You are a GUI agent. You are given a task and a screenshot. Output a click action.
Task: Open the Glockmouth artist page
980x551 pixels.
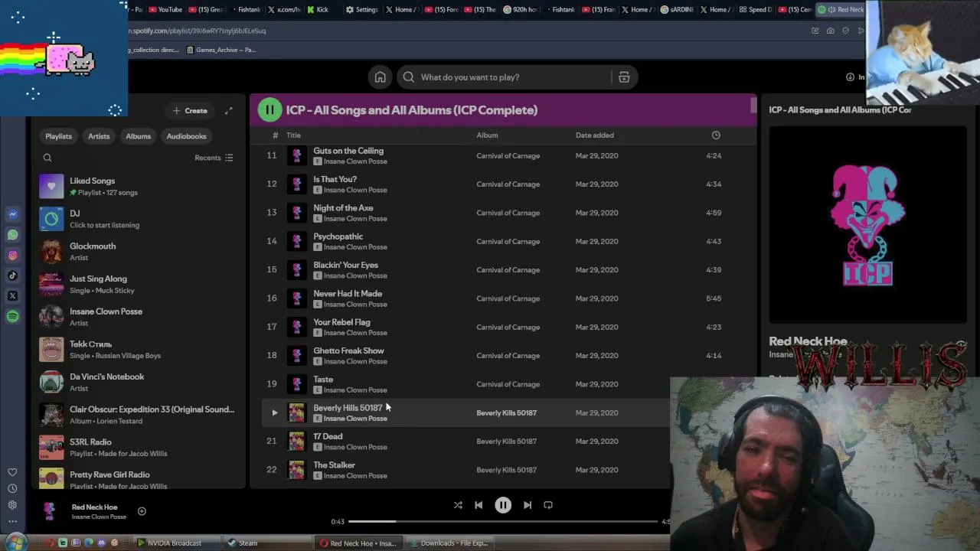click(138, 252)
